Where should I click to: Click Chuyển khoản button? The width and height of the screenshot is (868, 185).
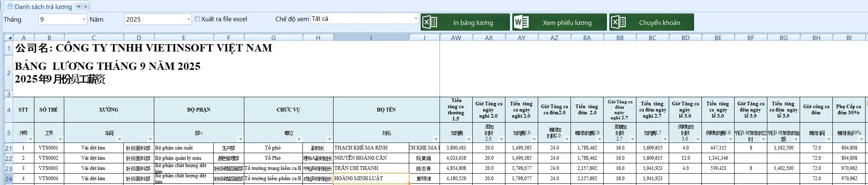click(x=652, y=22)
